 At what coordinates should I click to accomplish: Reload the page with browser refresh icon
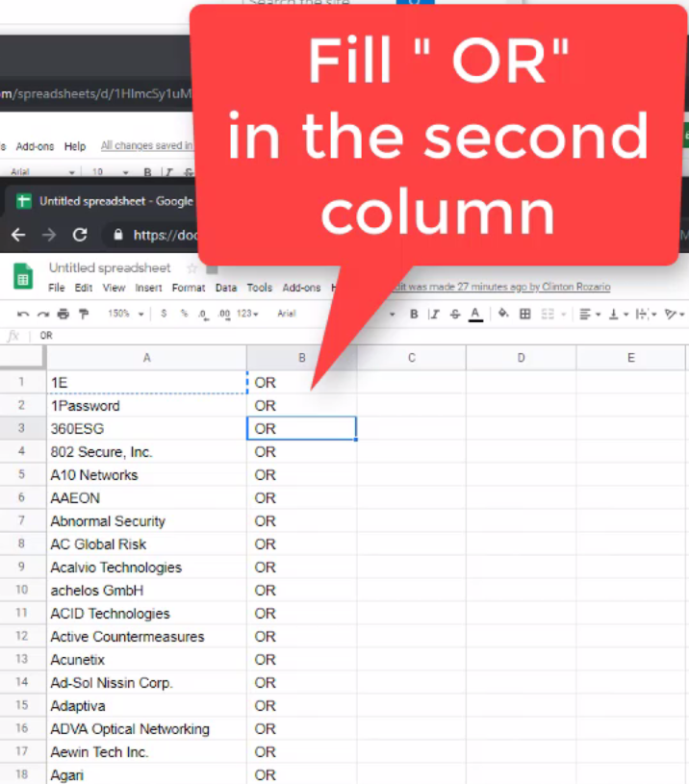point(80,235)
